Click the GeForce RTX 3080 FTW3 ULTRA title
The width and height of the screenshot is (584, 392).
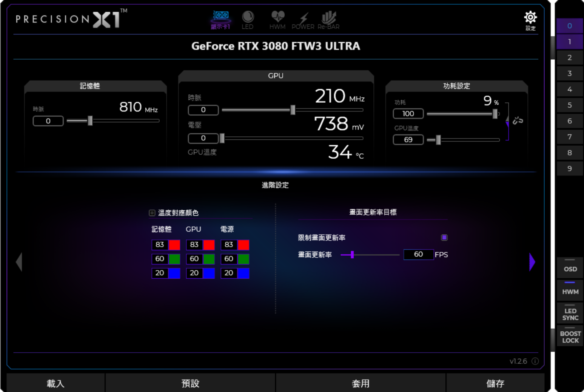(x=276, y=46)
